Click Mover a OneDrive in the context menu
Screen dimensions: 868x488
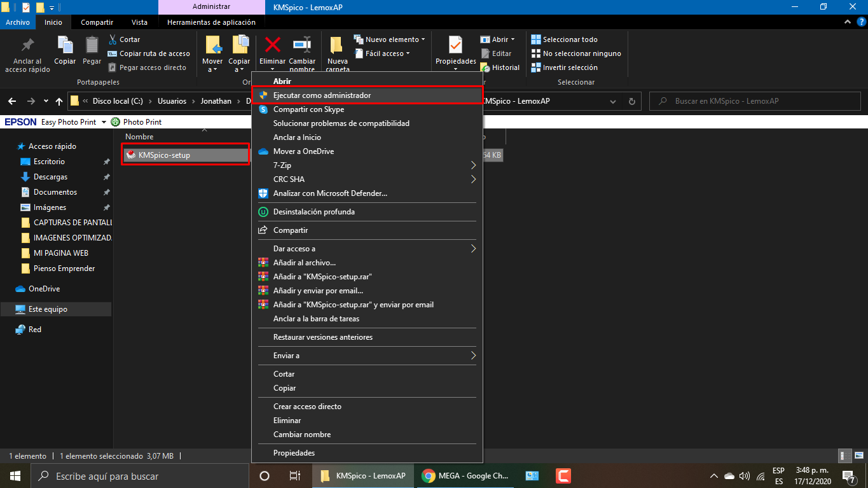(368, 151)
